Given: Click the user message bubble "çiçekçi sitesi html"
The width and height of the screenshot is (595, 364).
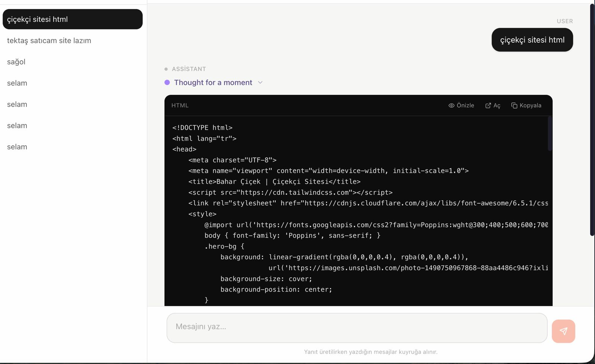Looking at the screenshot, I should (532, 40).
